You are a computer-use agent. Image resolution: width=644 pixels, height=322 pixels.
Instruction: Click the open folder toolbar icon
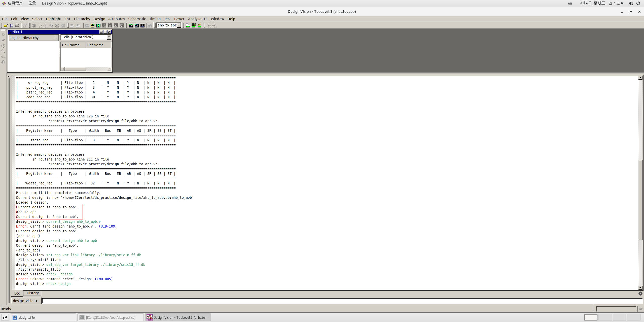(6, 25)
